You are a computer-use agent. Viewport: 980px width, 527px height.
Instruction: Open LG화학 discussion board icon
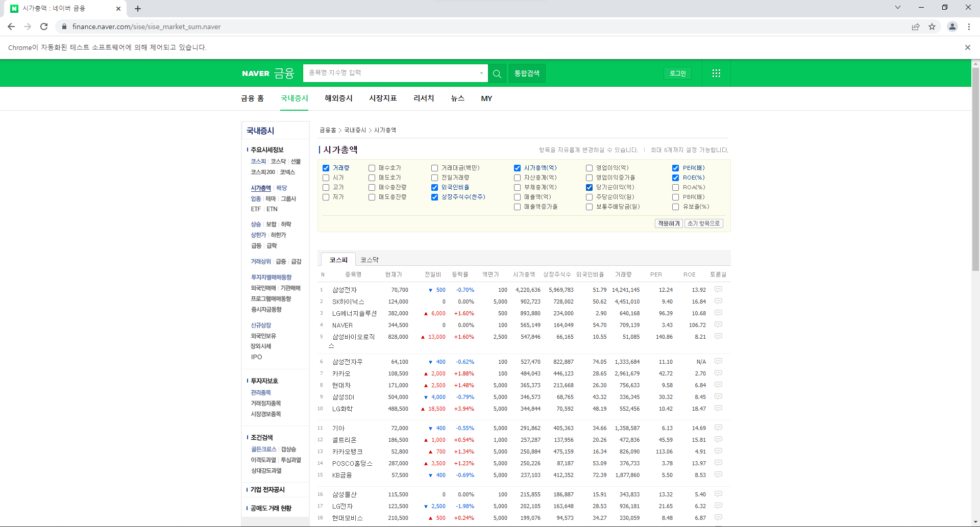click(718, 408)
